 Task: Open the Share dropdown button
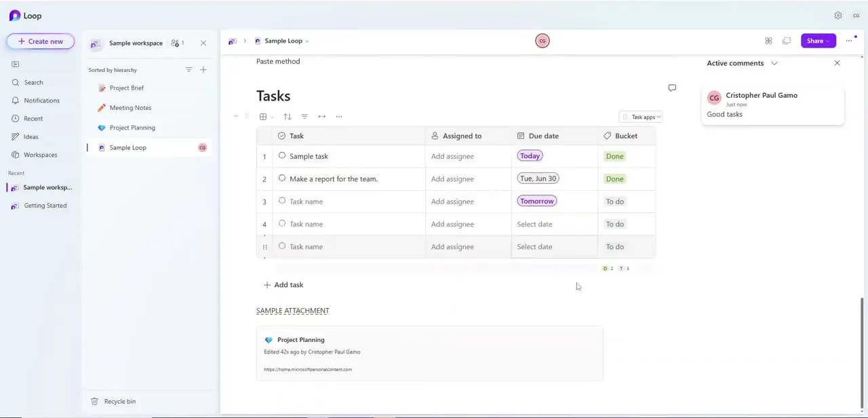pos(818,41)
